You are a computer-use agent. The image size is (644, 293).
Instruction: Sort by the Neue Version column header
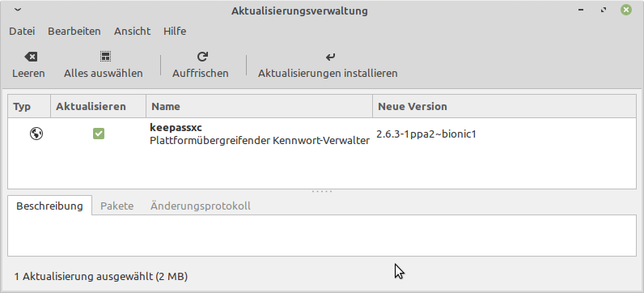[x=504, y=106]
